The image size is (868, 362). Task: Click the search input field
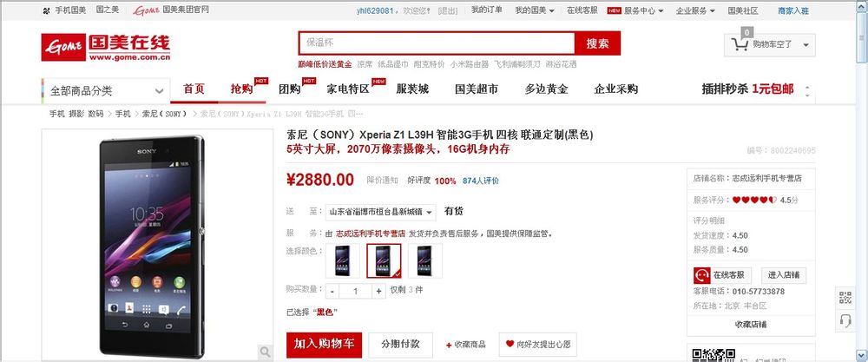click(437, 43)
